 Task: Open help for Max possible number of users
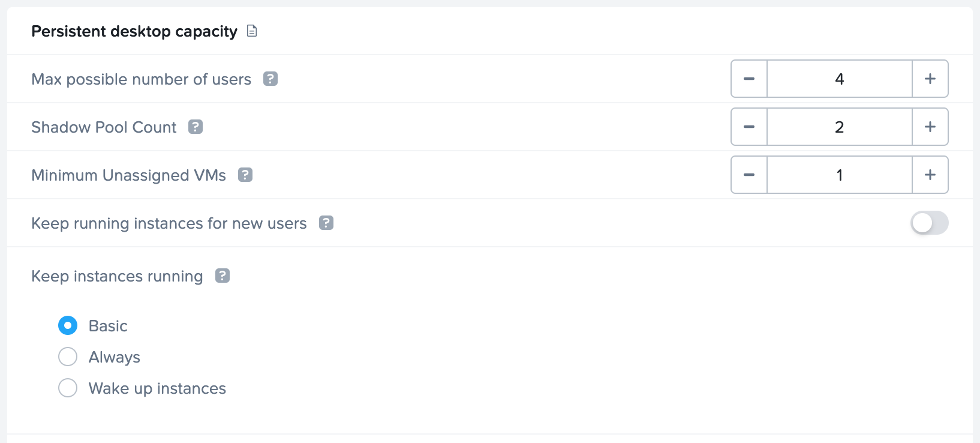pyautogui.click(x=270, y=79)
